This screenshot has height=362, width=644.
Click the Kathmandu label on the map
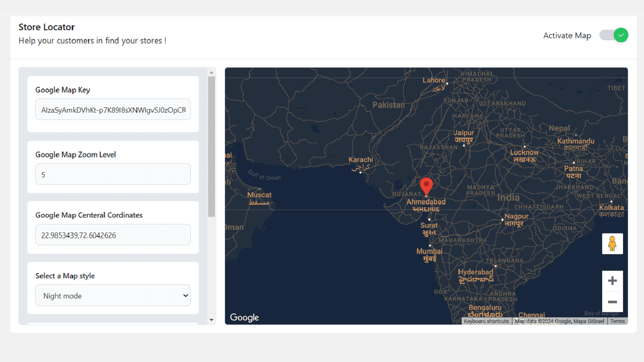(x=576, y=141)
